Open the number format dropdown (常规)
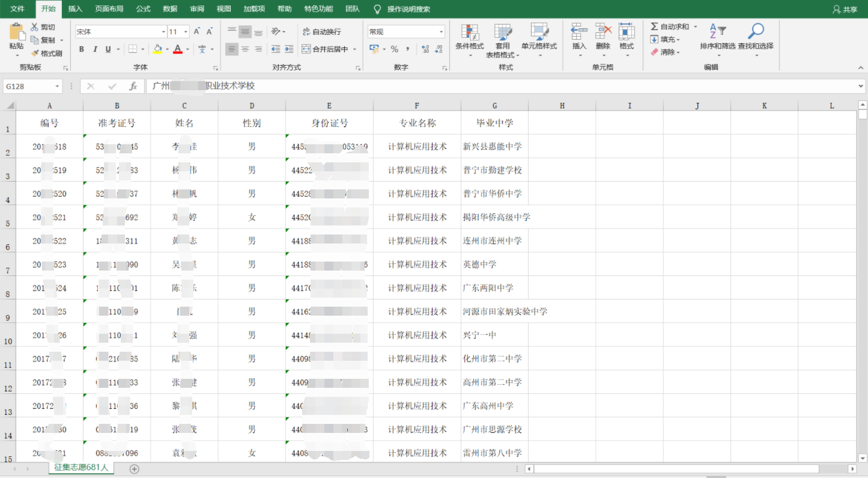The width and height of the screenshot is (868, 478). tap(442, 32)
